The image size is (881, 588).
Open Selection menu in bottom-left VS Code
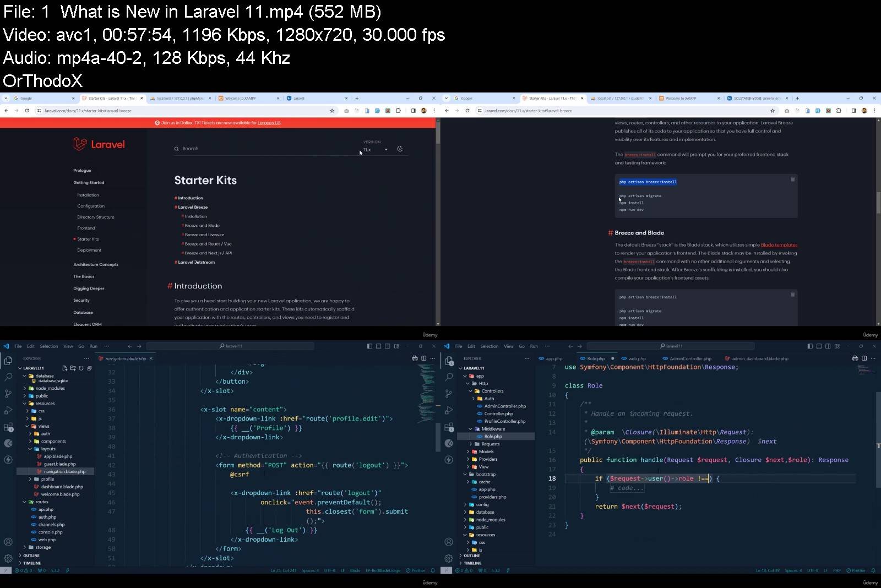(49, 346)
